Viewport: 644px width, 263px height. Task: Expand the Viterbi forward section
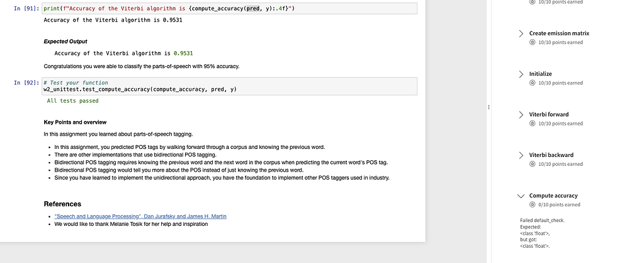(x=521, y=115)
